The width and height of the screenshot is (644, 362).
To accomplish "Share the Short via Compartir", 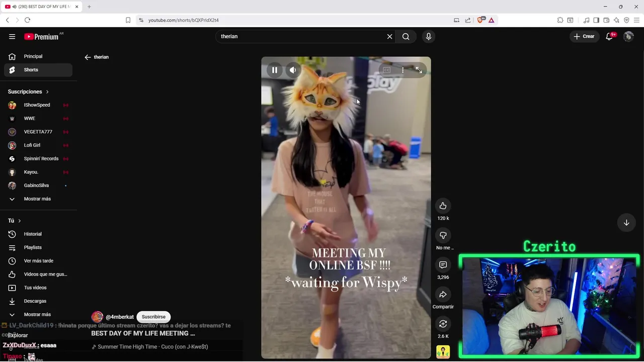I will [x=443, y=294].
